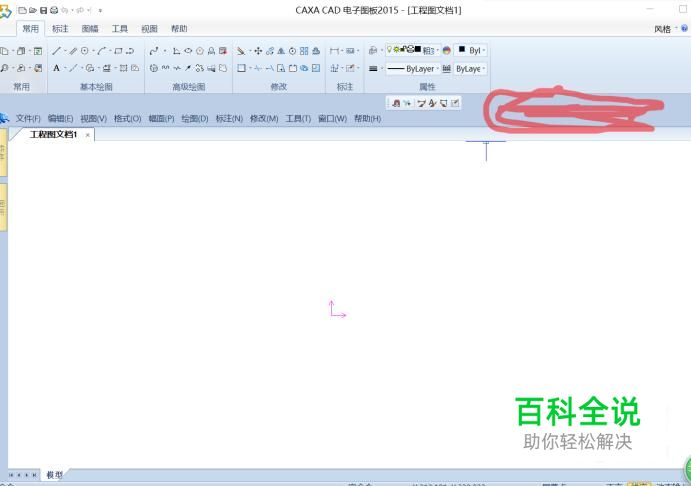Open the layer manager icon in 属性 group
691x486 pixels.
coord(373,51)
